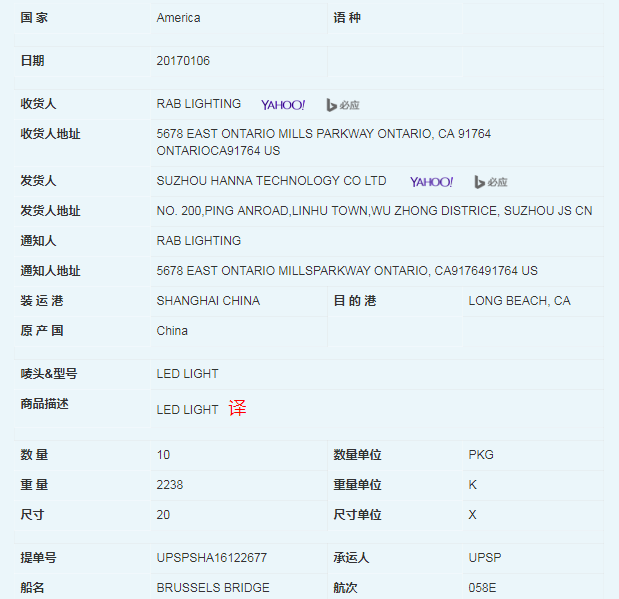Click the 装运港 label

[x=42, y=301]
